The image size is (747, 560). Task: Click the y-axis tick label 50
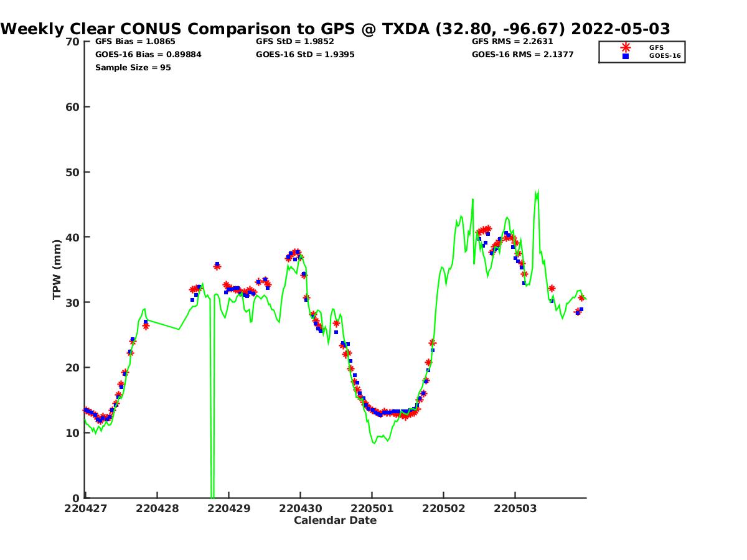click(73, 172)
